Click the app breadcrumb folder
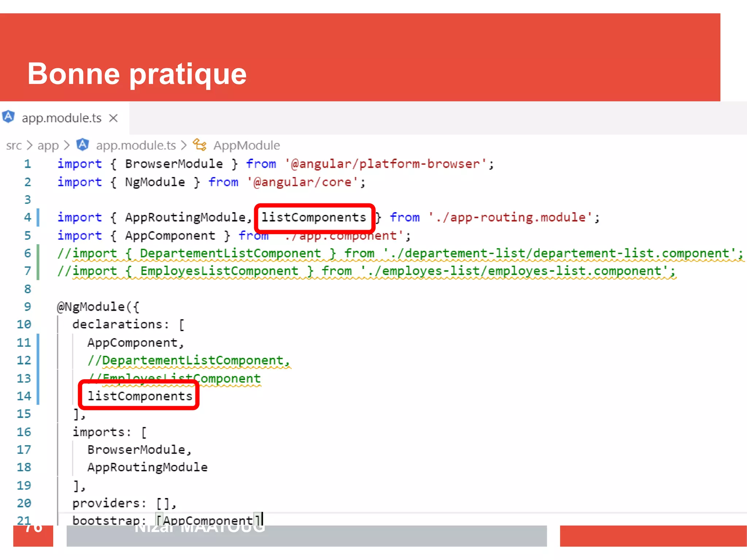Viewport: 747px width, 560px height. (48, 145)
